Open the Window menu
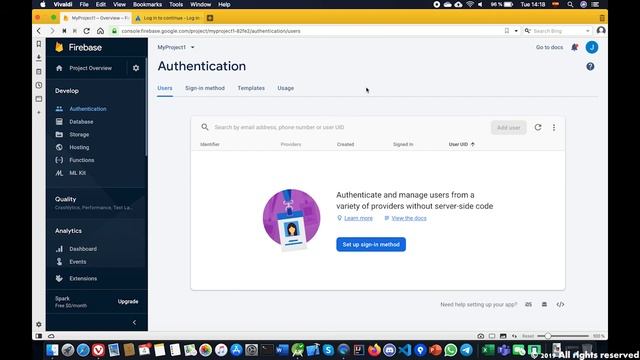This screenshot has width=640, height=360. (x=200, y=4)
